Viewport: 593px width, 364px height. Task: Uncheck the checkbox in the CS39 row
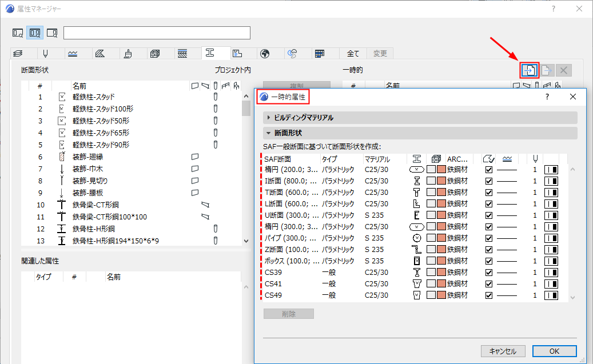(x=488, y=273)
